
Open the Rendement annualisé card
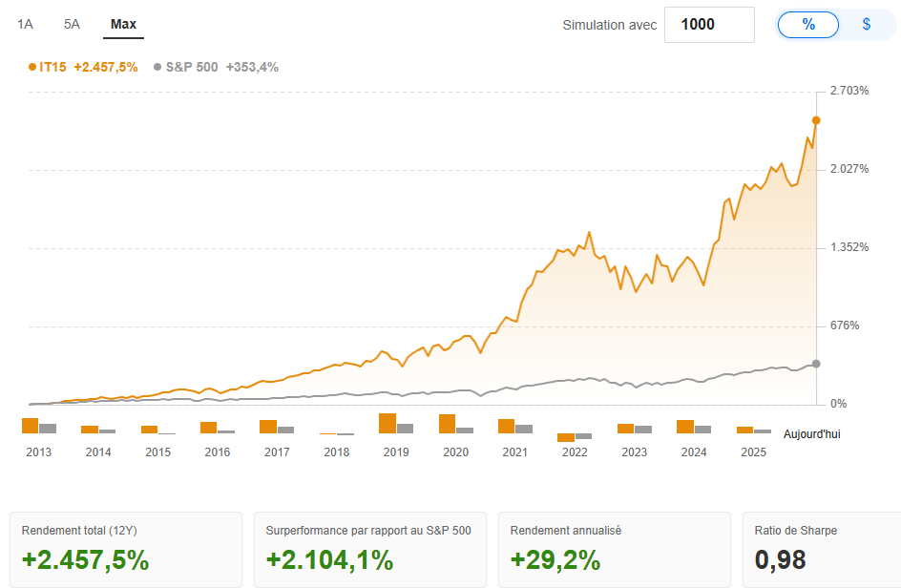[614, 549]
